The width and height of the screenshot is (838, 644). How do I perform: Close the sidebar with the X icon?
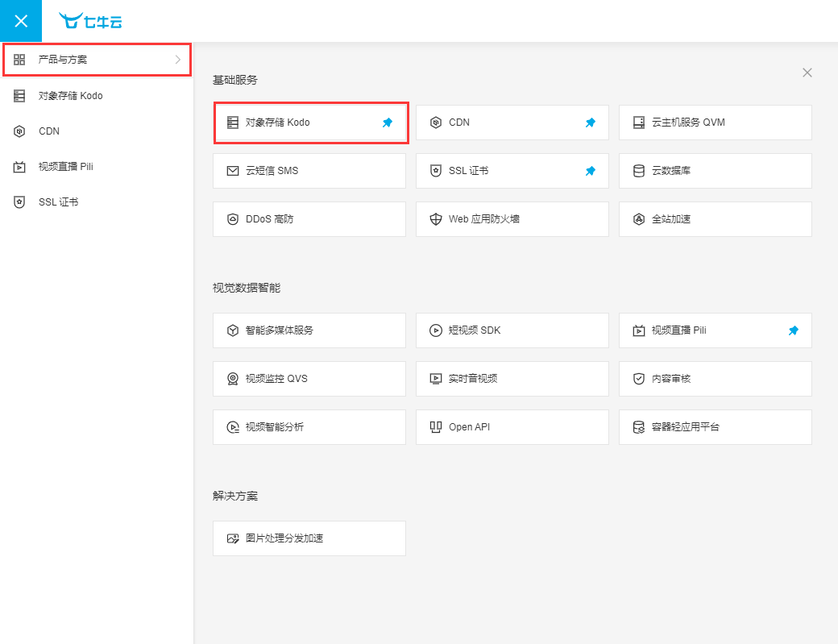(21, 21)
